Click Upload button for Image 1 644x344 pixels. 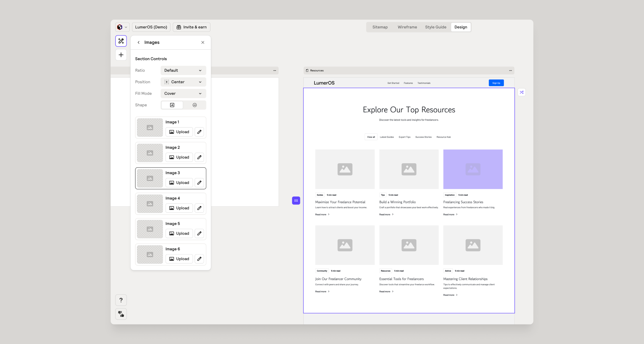[x=179, y=132]
